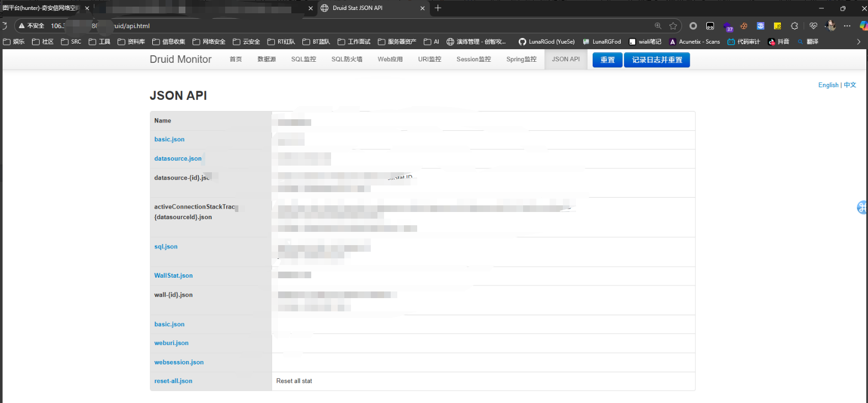
Task: Open the Tampermonkey-style square extension icon
Action: pyautogui.click(x=710, y=26)
